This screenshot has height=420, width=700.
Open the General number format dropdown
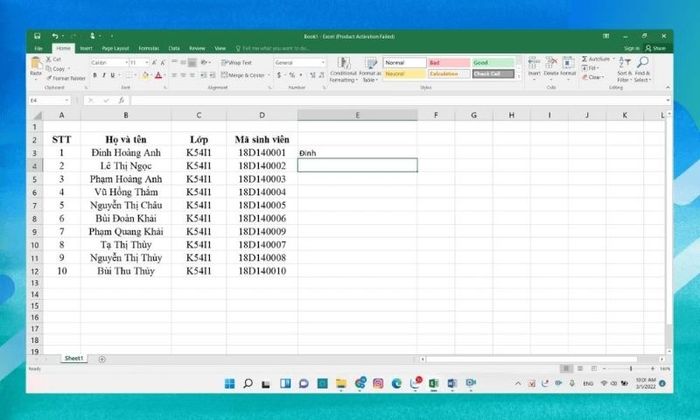pos(323,62)
